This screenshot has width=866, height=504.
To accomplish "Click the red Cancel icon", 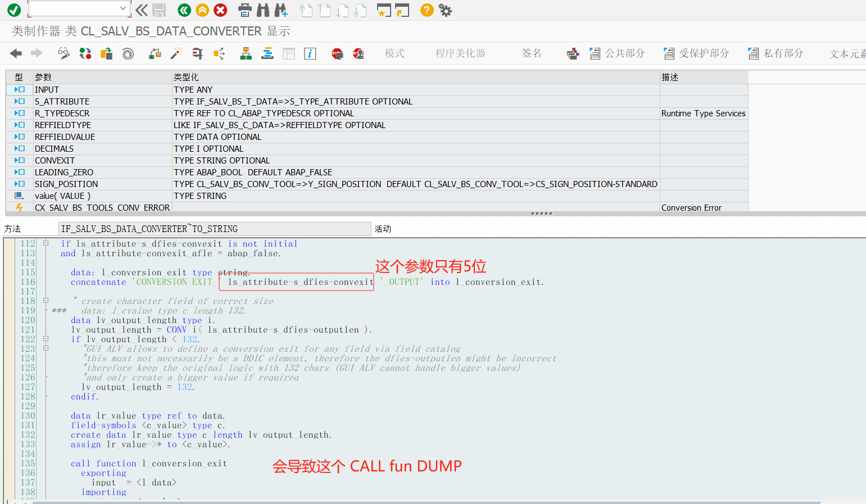I will coord(221,10).
